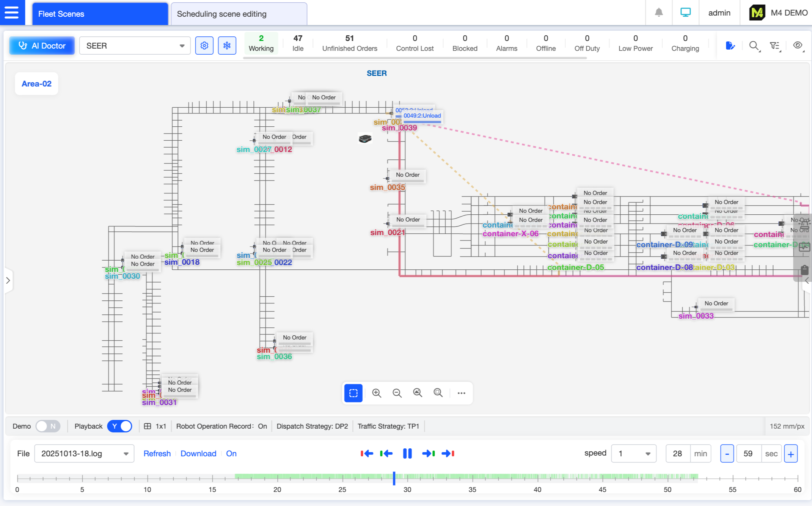Click the blue edit-document icon top right

[x=731, y=46]
